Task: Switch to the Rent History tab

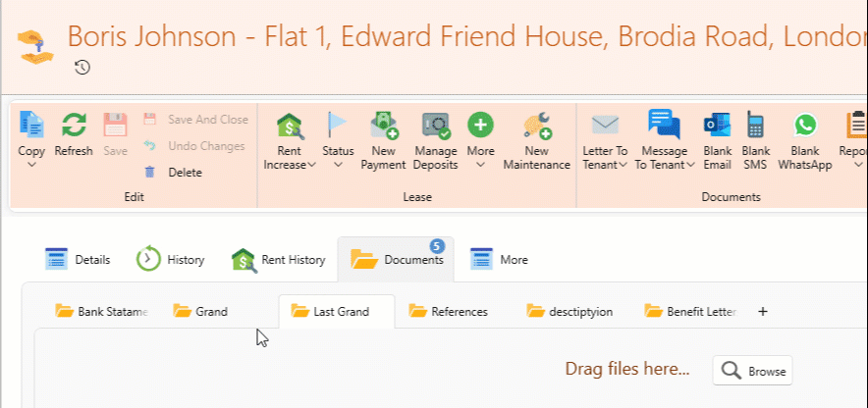Action: (279, 260)
